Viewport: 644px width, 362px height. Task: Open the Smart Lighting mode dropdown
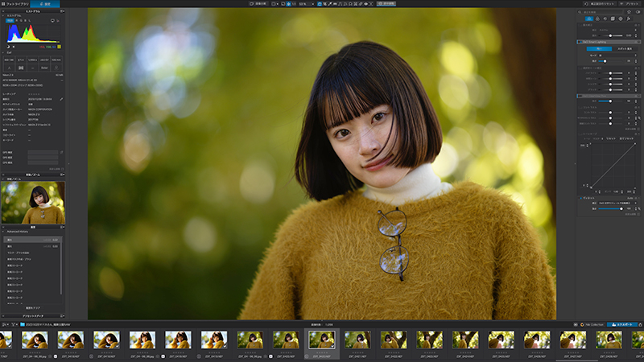(617, 56)
